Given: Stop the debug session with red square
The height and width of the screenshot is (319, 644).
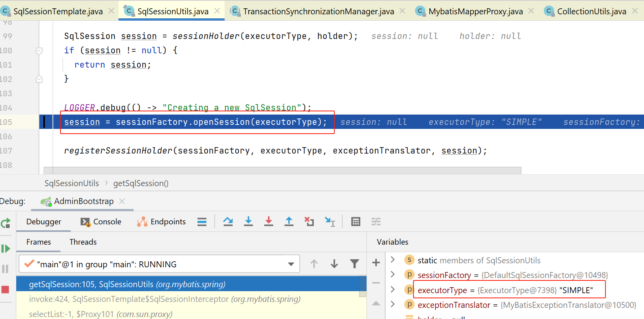Looking at the screenshot, I should (5, 289).
